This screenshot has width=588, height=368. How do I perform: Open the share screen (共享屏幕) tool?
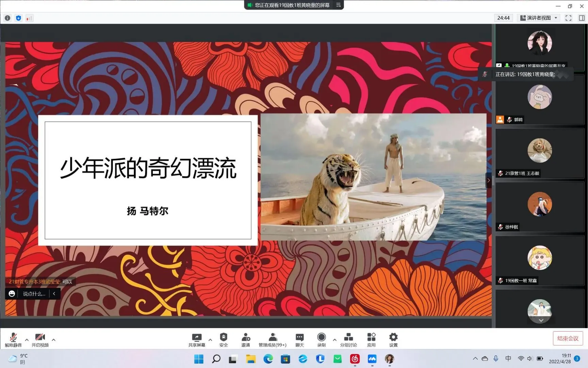pyautogui.click(x=197, y=339)
